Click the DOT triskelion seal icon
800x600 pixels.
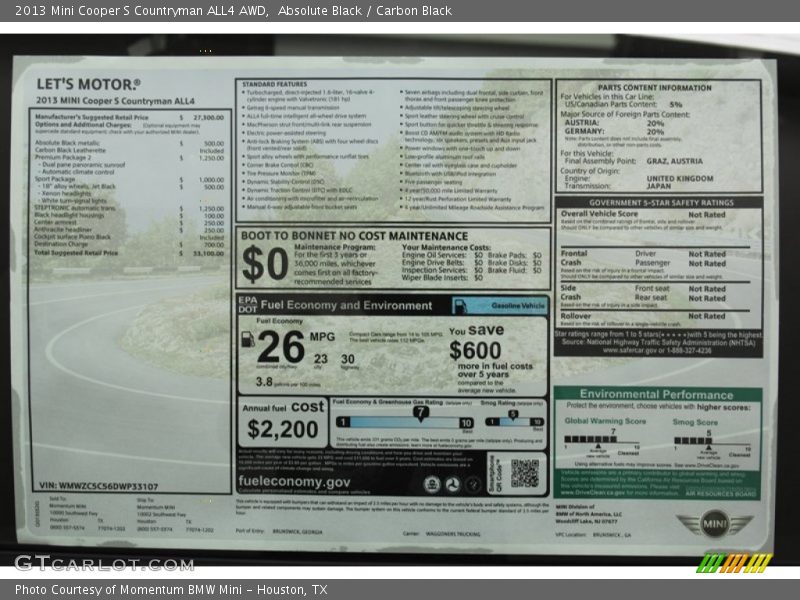click(x=452, y=485)
